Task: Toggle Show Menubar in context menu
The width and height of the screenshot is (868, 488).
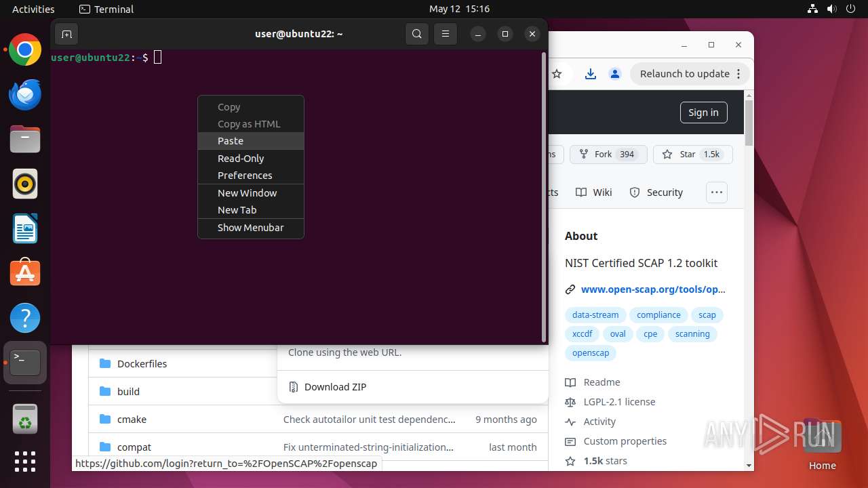Action: click(251, 228)
